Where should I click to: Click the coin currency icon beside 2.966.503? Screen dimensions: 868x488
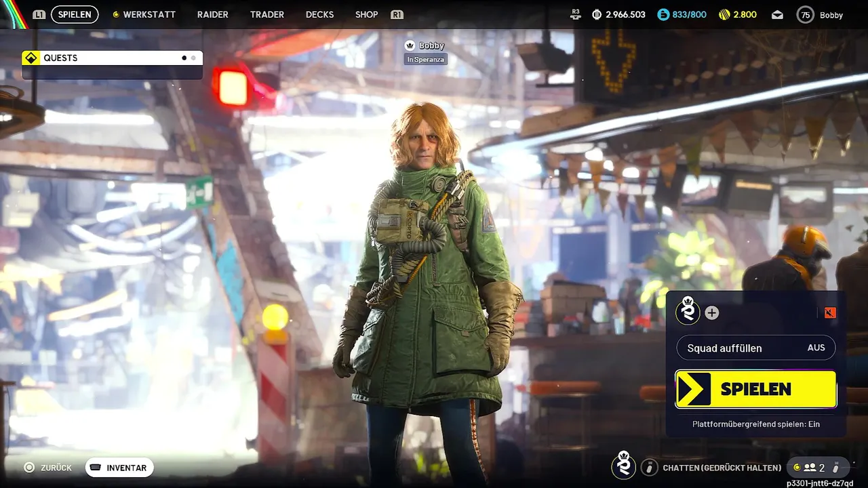click(597, 14)
